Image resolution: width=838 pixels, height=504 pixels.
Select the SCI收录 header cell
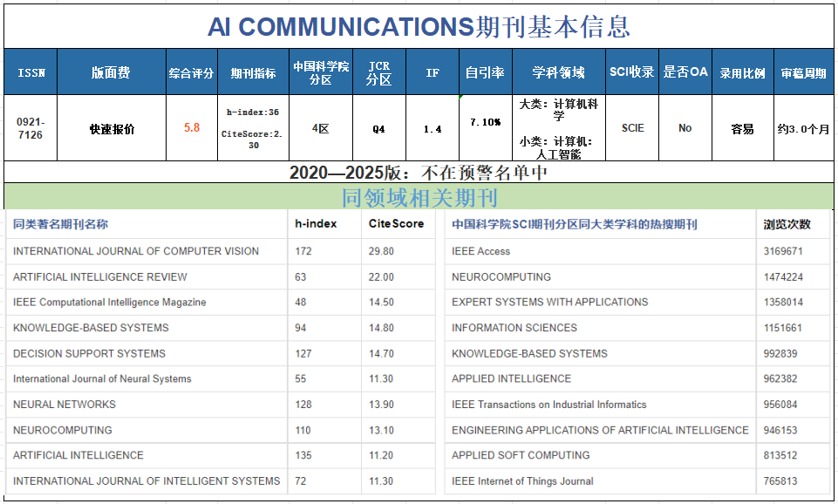click(x=631, y=72)
